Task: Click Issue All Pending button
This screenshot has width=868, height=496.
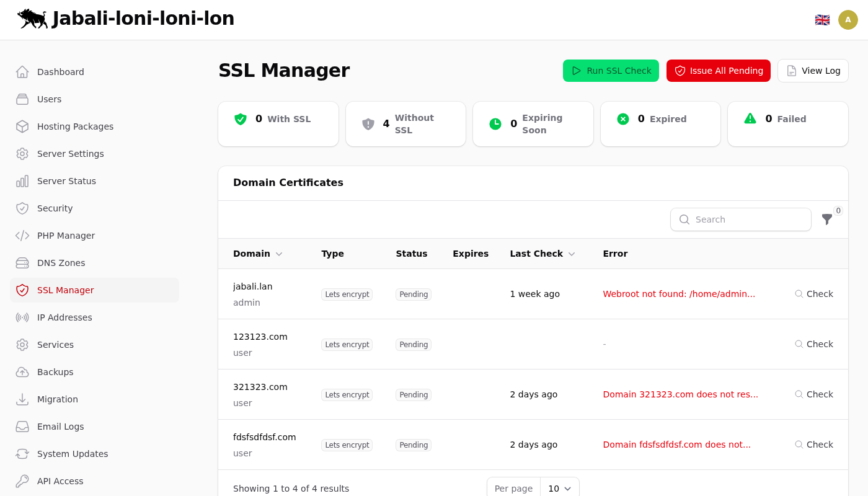Action: point(718,71)
